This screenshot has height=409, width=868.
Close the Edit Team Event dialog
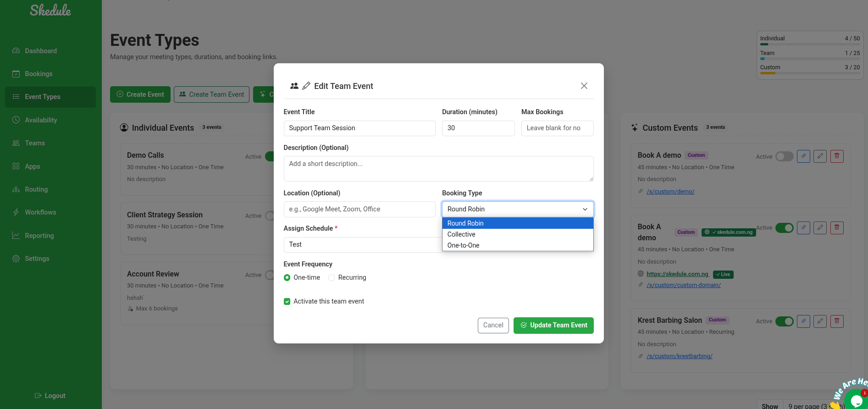click(584, 86)
